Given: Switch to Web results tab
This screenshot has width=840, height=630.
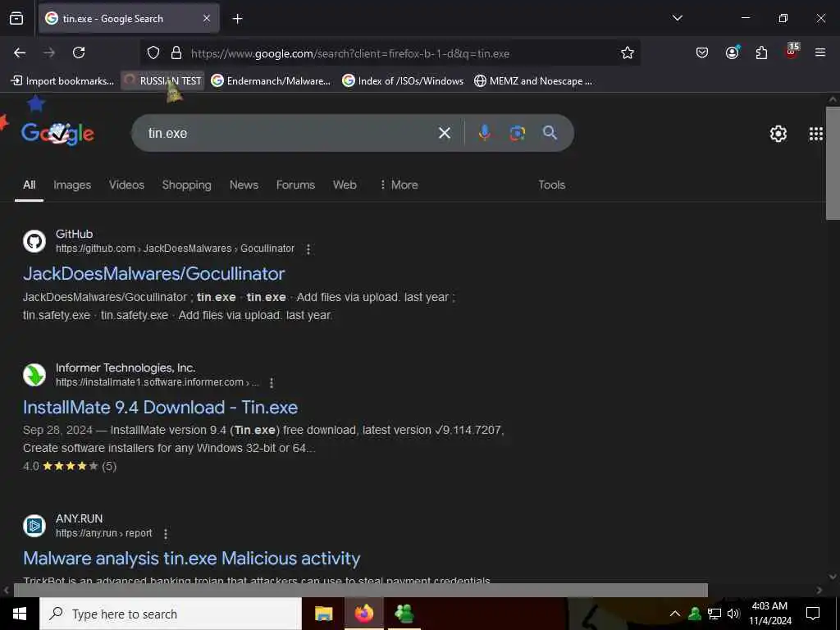Looking at the screenshot, I should [345, 185].
